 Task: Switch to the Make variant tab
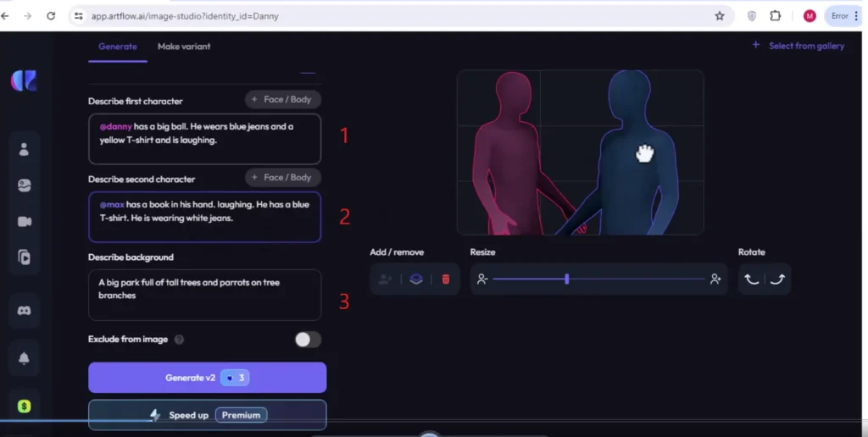[184, 47]
